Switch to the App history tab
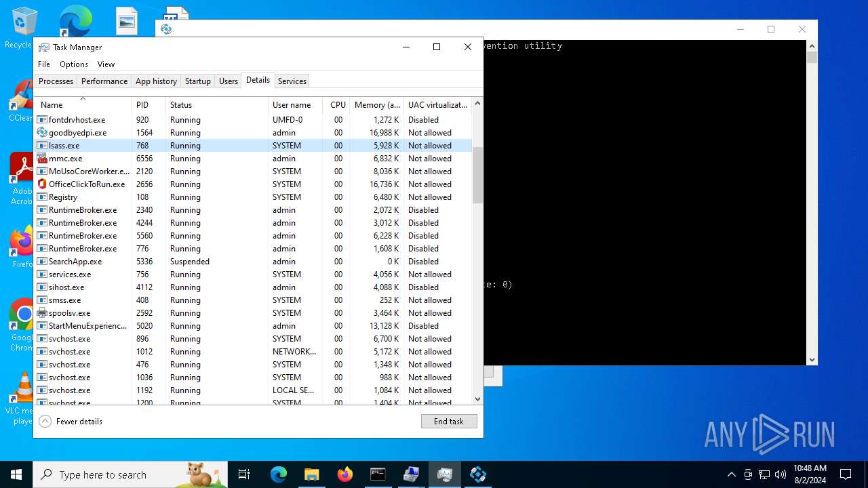 [156, 81]
